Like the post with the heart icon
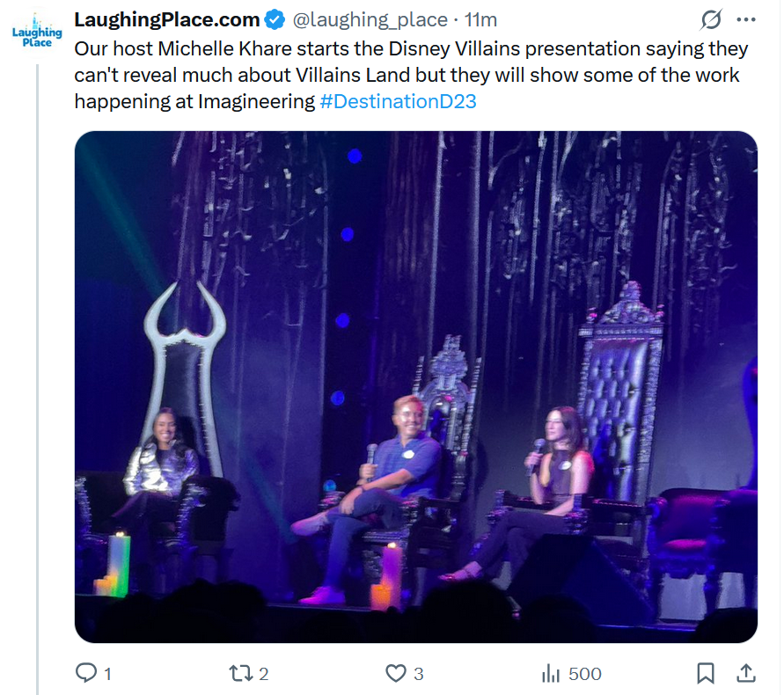Screen dimensions: 784x695 (396, 674)
